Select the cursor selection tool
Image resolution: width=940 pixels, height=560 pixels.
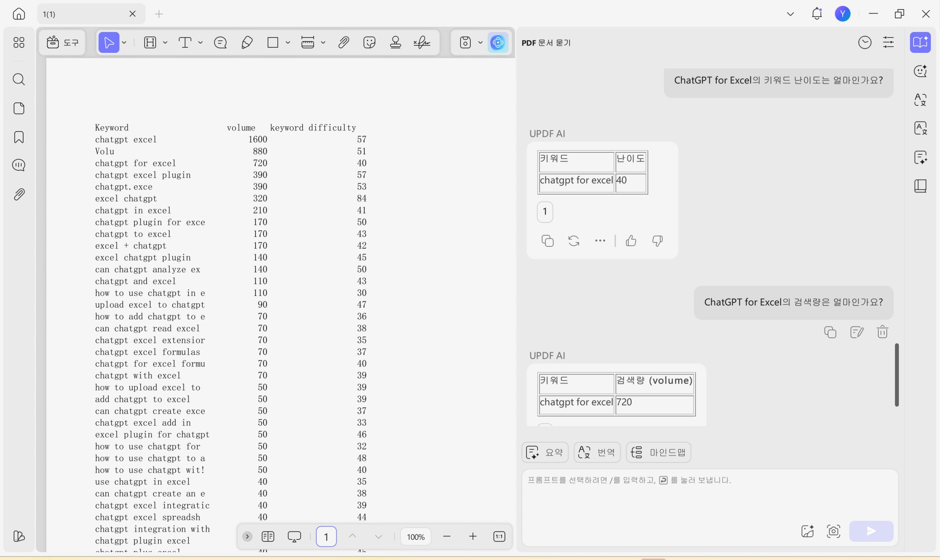(109, 42)
